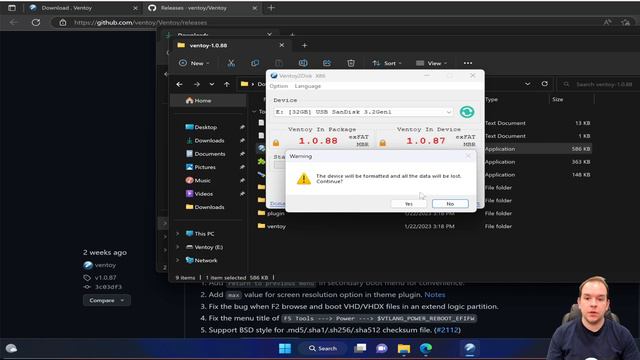Expand the address bar history dropdown

pyautogui.click(x=528, y=84)
